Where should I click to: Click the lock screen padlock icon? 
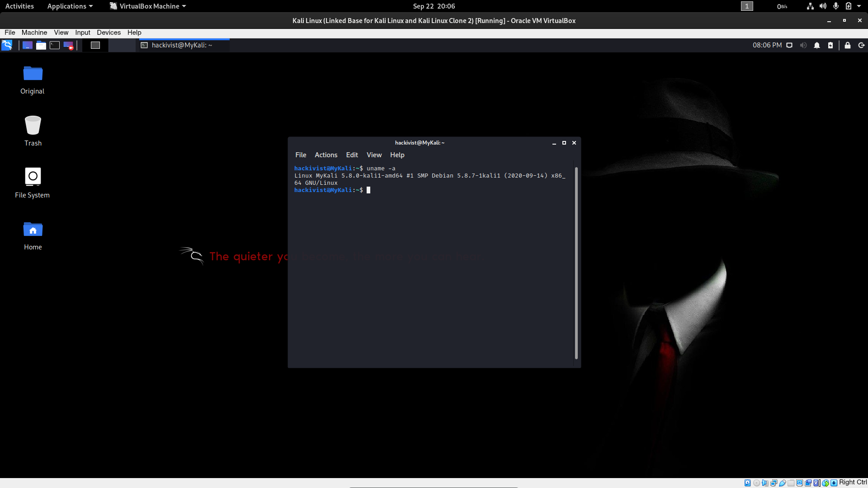848,45
